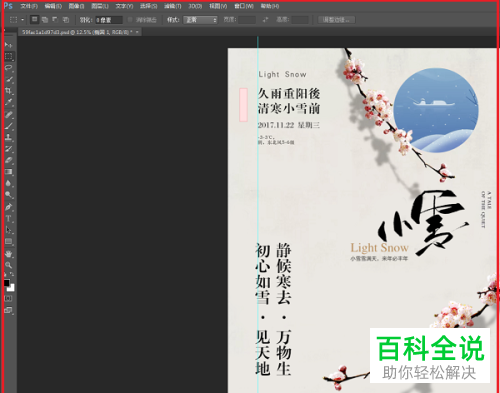
Task: Open the 文件(F) File menu
Action: (x=29, y=6)
